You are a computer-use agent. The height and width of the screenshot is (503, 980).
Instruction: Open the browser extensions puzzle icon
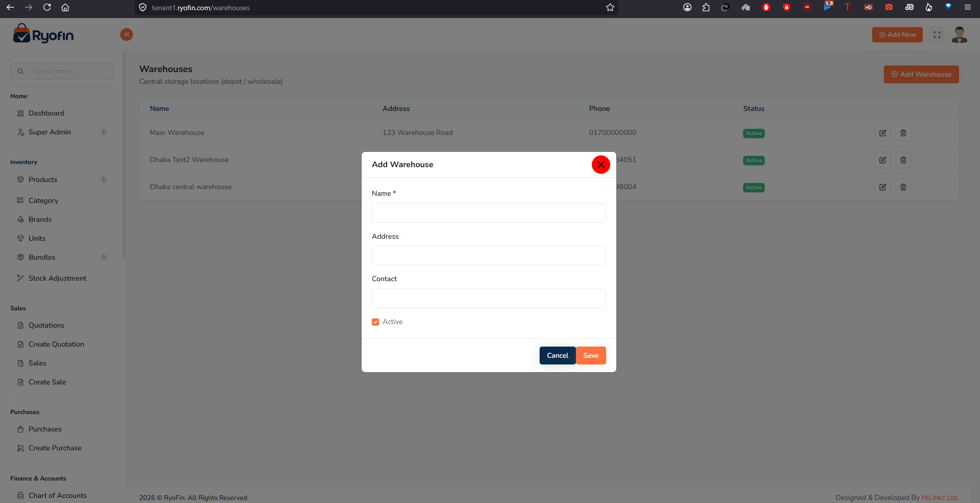(706, 7)
